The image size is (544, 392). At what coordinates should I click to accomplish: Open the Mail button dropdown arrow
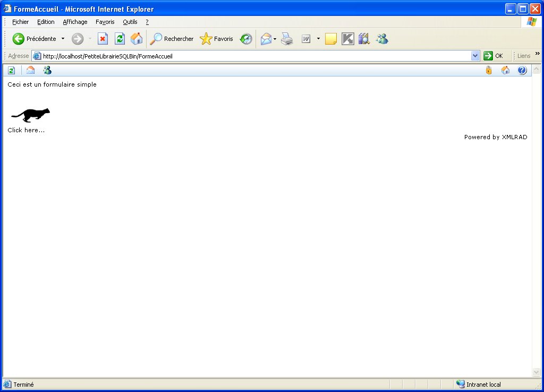click(275, 39)
